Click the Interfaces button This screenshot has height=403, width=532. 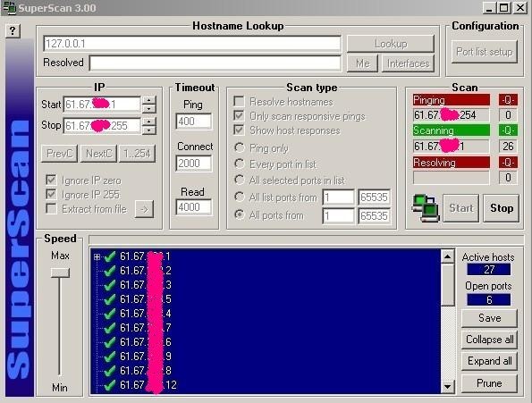(408, 63)
